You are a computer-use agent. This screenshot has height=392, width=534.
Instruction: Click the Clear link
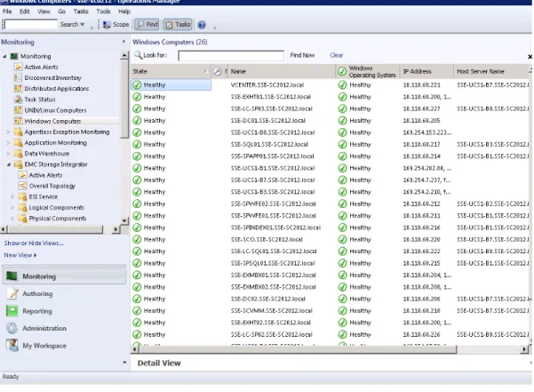pyautogui.click(x=337, y=55)
